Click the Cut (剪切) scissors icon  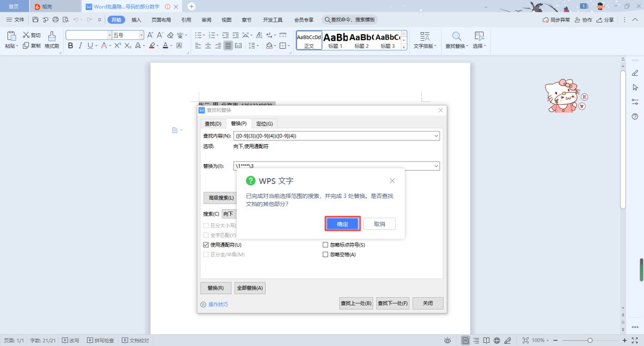(x=26, y=35)
